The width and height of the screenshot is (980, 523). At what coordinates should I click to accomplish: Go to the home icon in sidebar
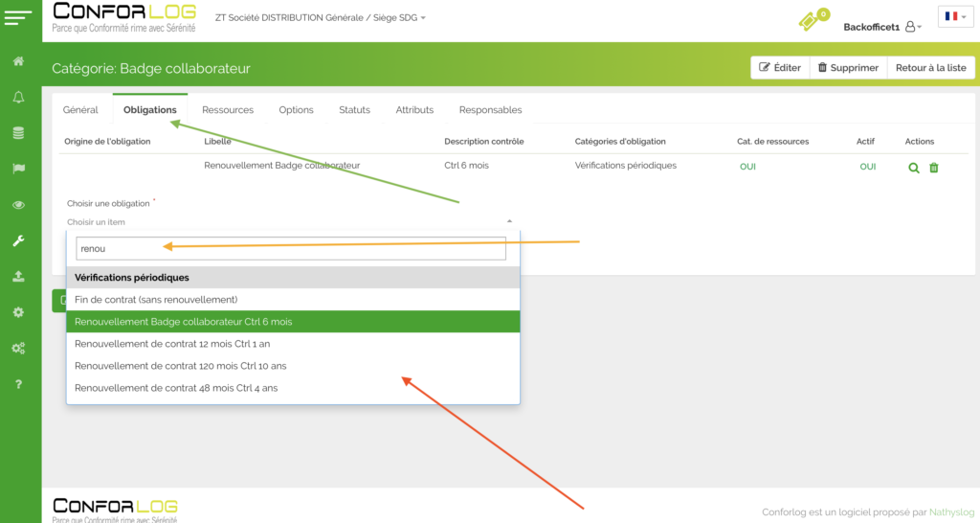pos(18,62)
